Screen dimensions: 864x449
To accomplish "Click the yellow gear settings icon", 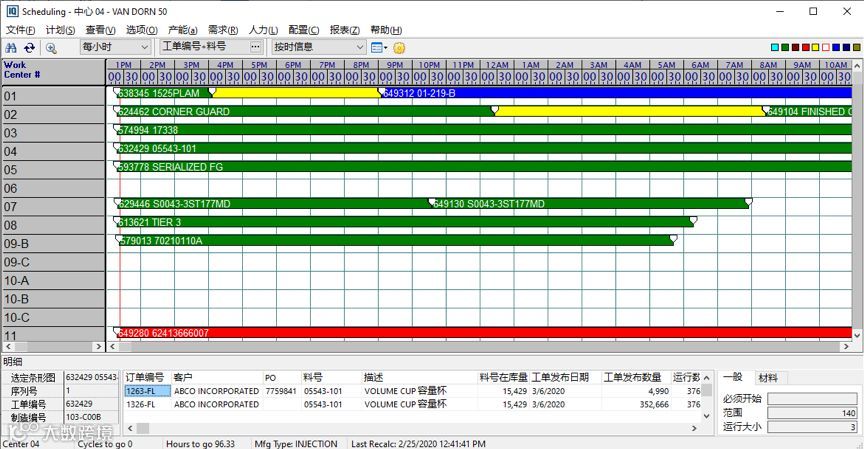I will [399, 48].
